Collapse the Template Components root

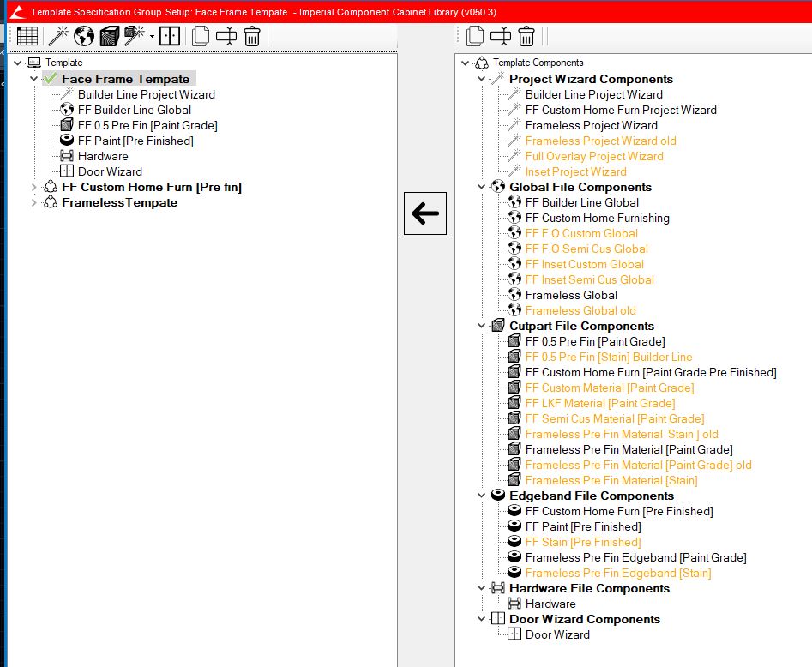point(465,63)
